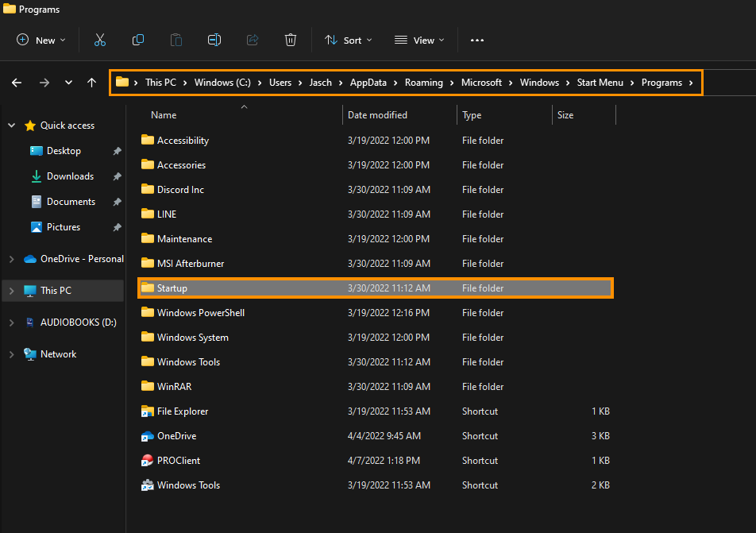Select the Discord Inc folder
The width and height of the screenshot is (756, 533).
pyautogui.click(x=376, y=190)
